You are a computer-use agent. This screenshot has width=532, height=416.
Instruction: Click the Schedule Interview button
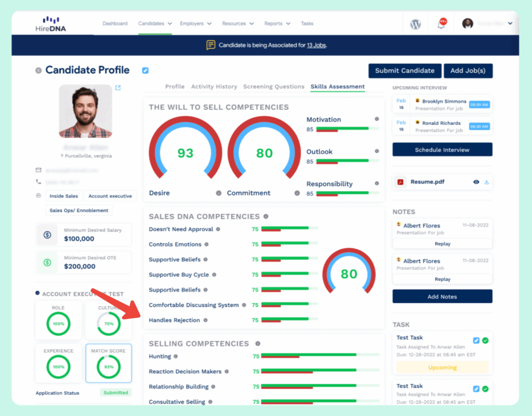tap(442, 150)
